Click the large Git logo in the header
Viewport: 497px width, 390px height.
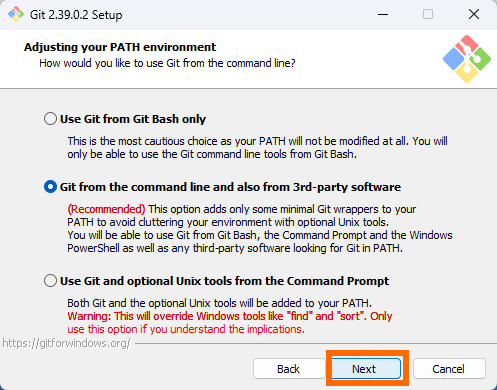pyautogui.click(x=467, y=59)
